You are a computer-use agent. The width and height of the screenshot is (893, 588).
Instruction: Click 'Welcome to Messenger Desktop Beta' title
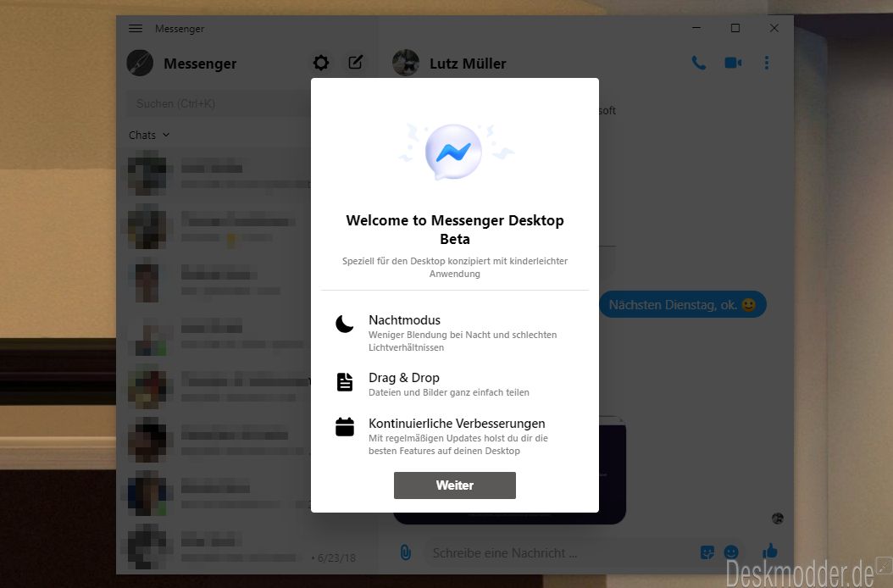[x=454, y=229]
